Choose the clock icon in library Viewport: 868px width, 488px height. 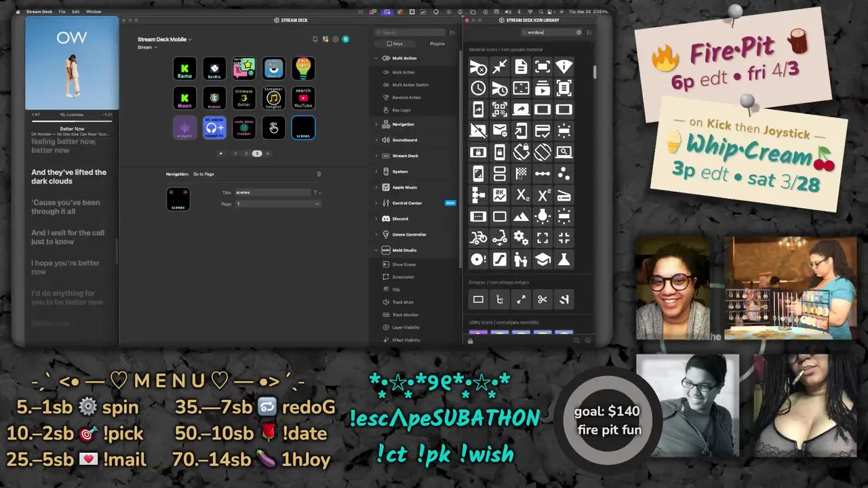(x=478, y=88)
